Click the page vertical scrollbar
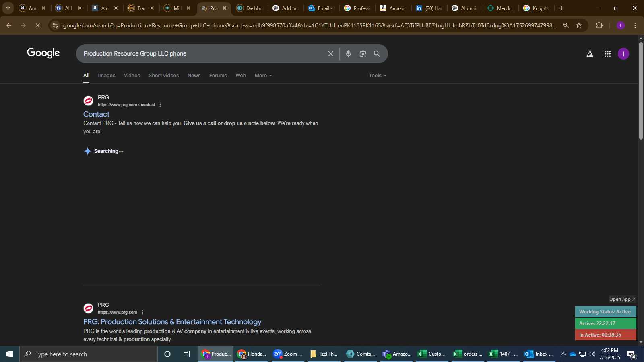 [x=641, y=90]
